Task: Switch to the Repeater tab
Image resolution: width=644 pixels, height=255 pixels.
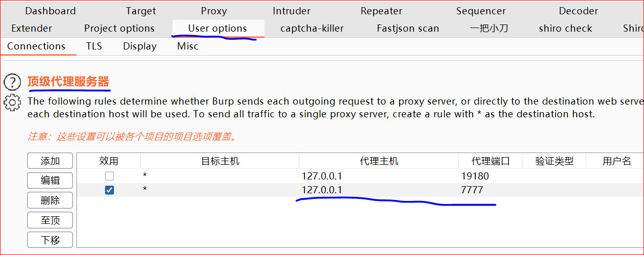Action: (381, 11)
